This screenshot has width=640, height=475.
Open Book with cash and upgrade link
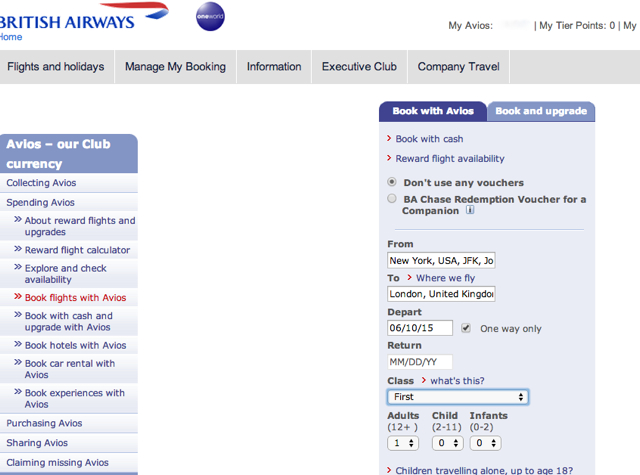(69, 322)
